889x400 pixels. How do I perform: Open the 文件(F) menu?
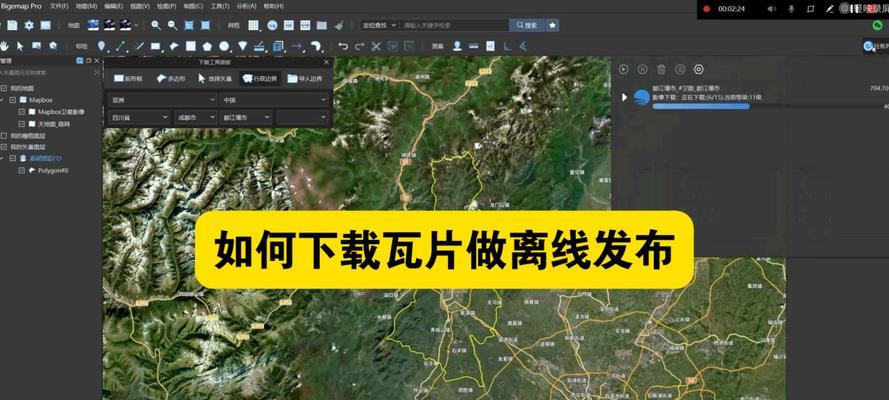(x=59, y=6)
